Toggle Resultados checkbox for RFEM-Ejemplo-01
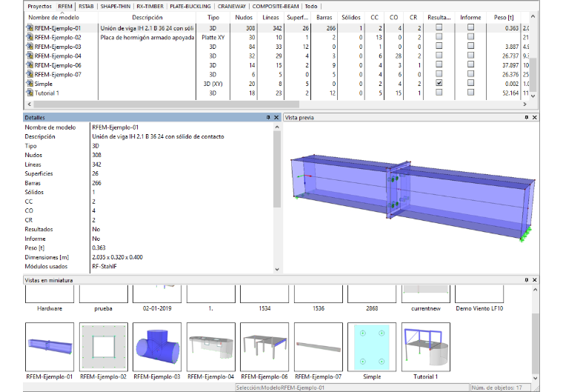This screenshot has height=392, width=563. [439, 27]
